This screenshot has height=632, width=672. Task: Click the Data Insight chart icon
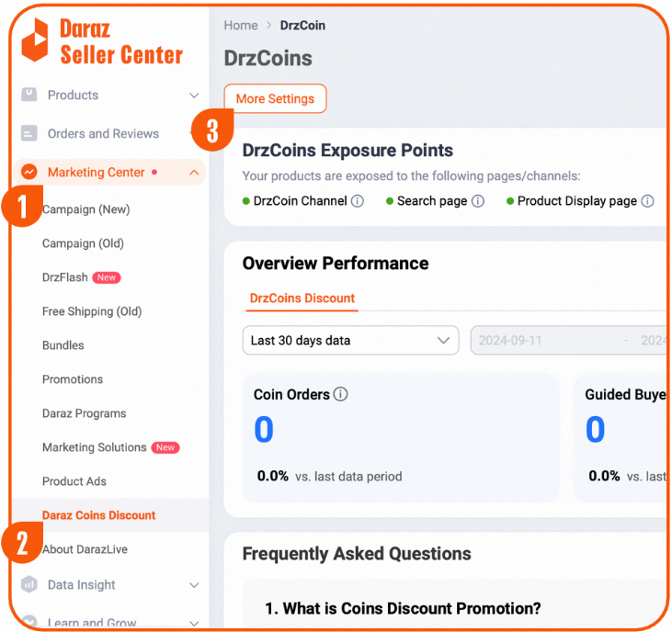point(29,584)
